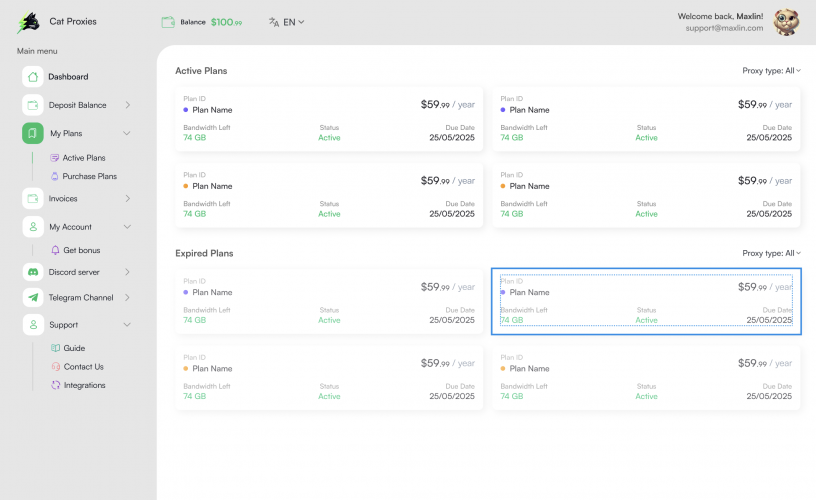Open the user avatar picture
Image resolution: width=816 pixels, height=500 pixels.
click(x=786, y=22)
